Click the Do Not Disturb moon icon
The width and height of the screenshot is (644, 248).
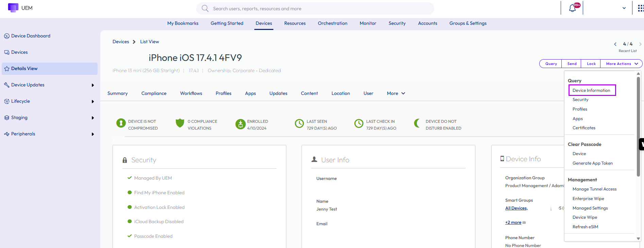point(417,123)
